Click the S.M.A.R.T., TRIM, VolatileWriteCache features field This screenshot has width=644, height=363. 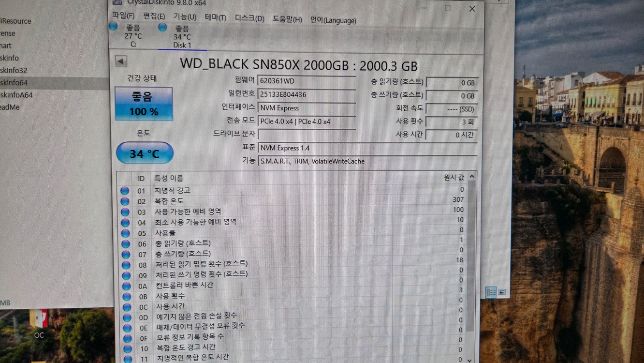[368, 161]
